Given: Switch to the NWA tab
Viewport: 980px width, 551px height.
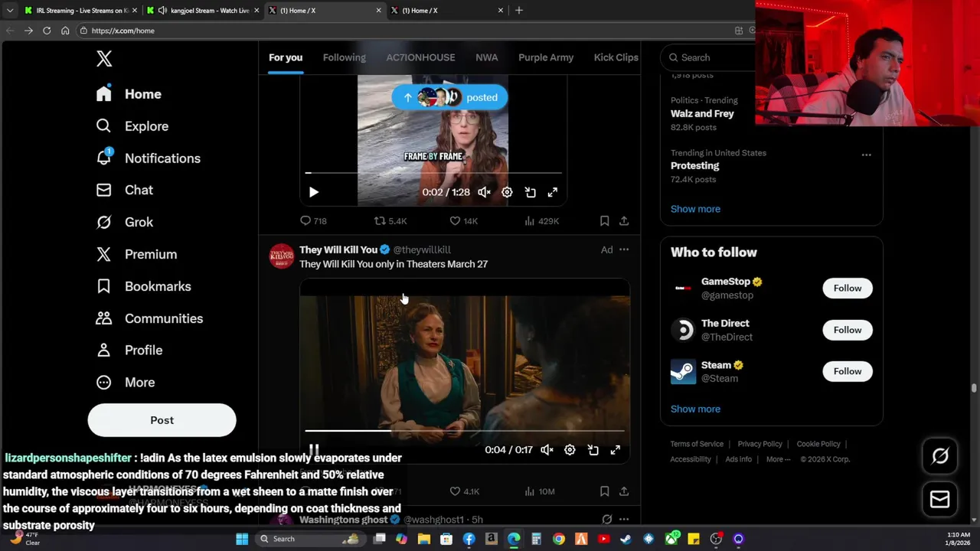Looking at the screenshot, I should click(486, 57).
